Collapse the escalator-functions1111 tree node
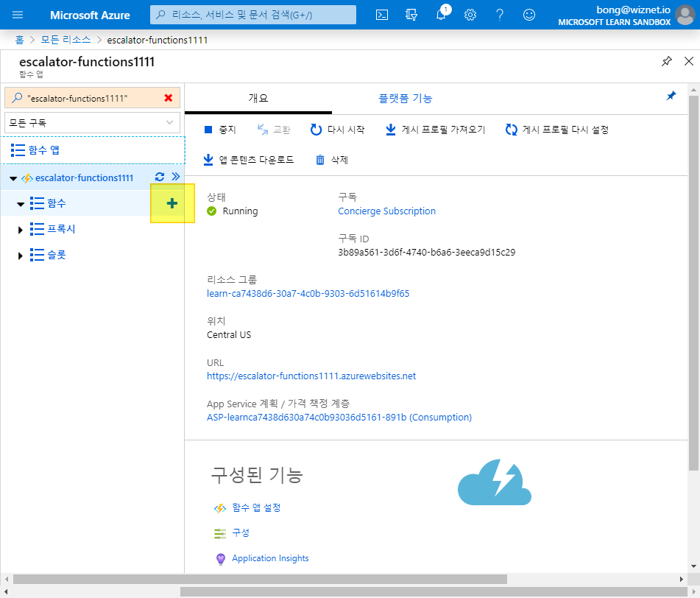 (x=13, y=179)
